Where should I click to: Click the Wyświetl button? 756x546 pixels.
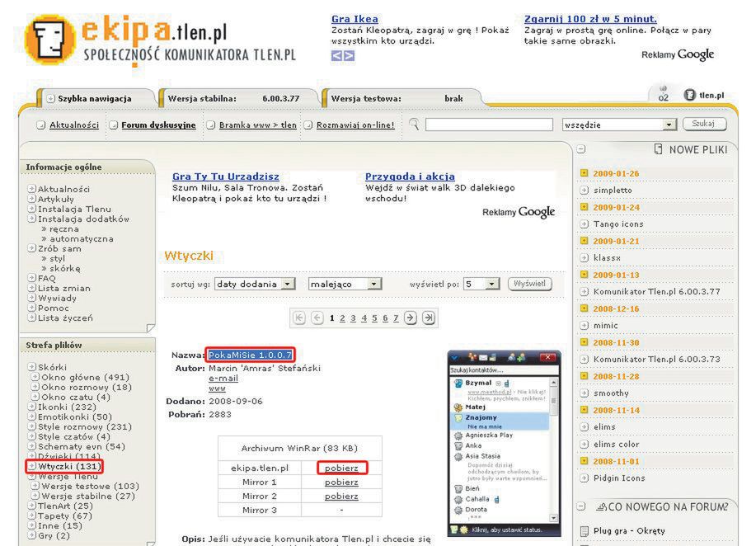click(529, 284)
